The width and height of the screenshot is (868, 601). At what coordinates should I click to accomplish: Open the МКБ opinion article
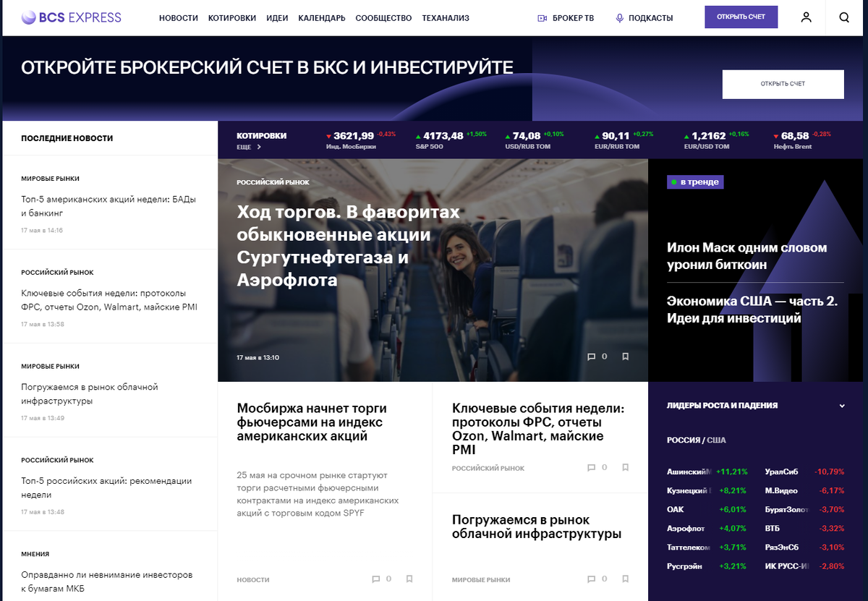[107, 582]
